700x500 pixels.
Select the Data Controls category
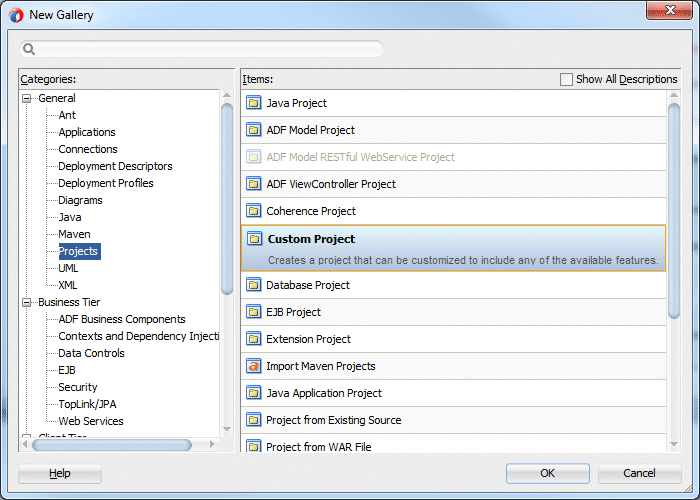click(91, 353)
